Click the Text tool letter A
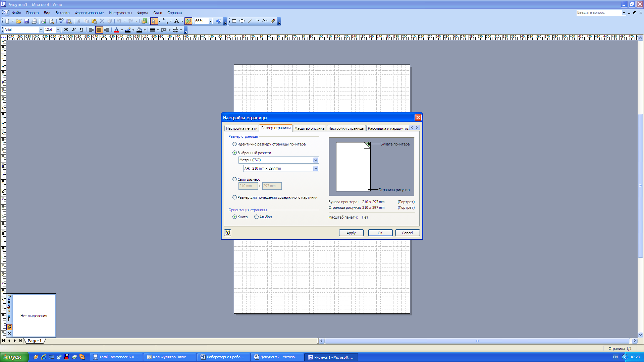This screenshot has width=644, height=362. (176, 21)
